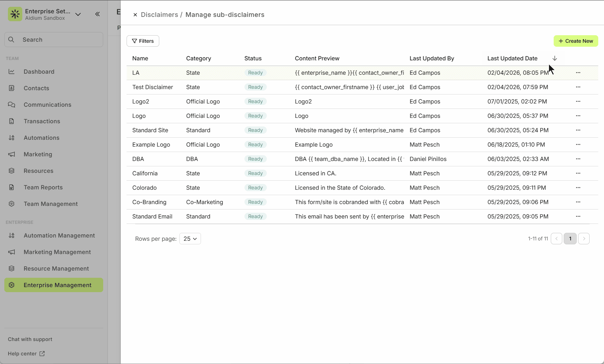
Task: Sort the table by Name column header
Action: pos(140,58)
